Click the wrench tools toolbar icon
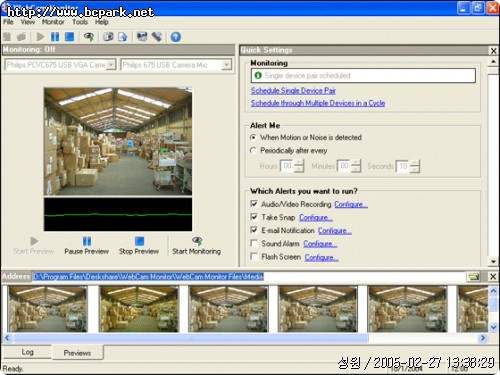 (157, 37)
